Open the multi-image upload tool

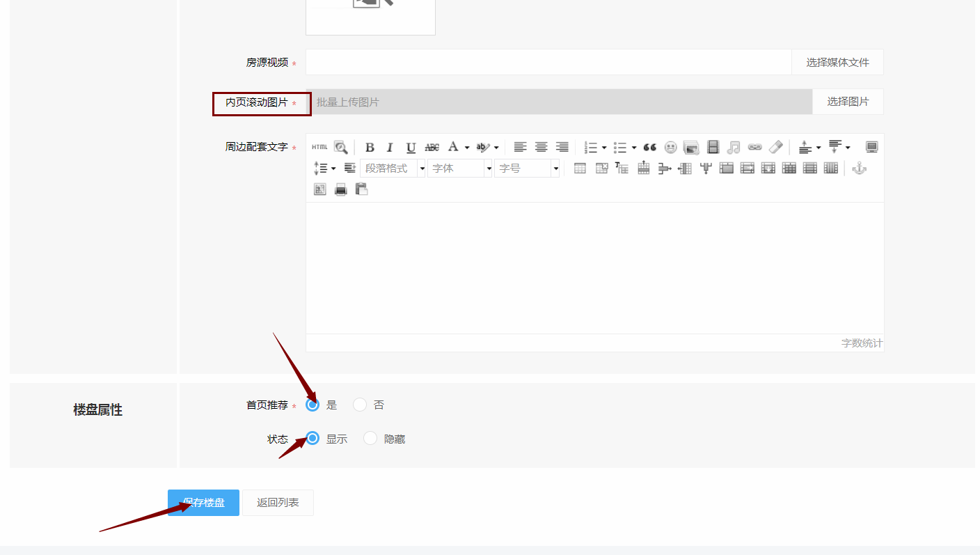click(x=691, y=147)
